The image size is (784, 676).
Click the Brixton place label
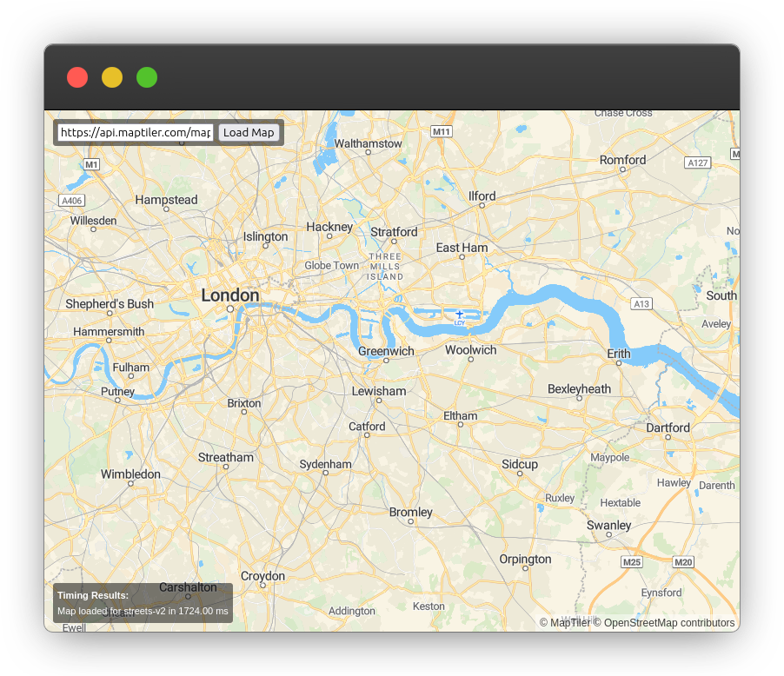244,403
